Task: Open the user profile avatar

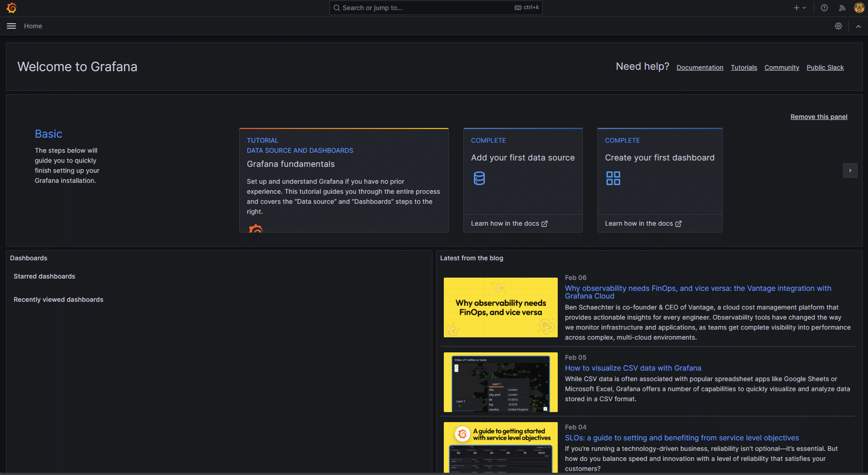Action: tap(859, 8)
